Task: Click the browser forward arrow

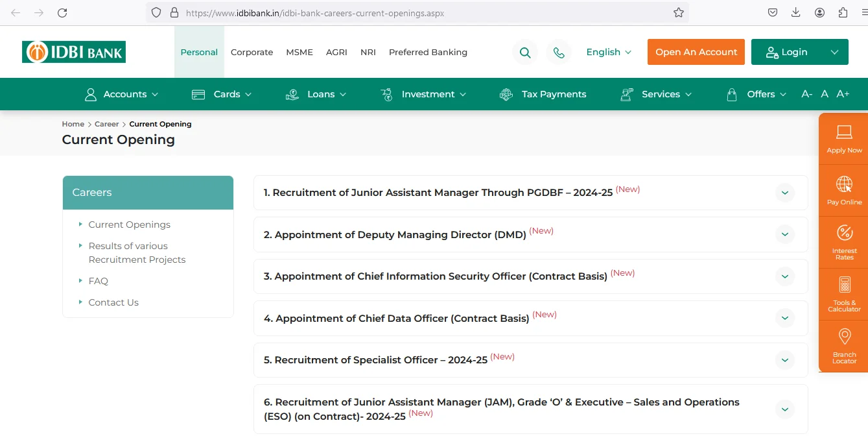Action: tap(39, 12)
